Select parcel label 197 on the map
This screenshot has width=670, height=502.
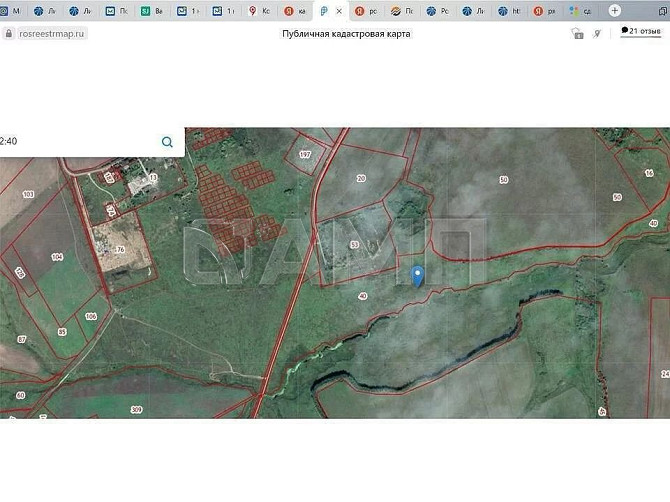coord(305,154)
